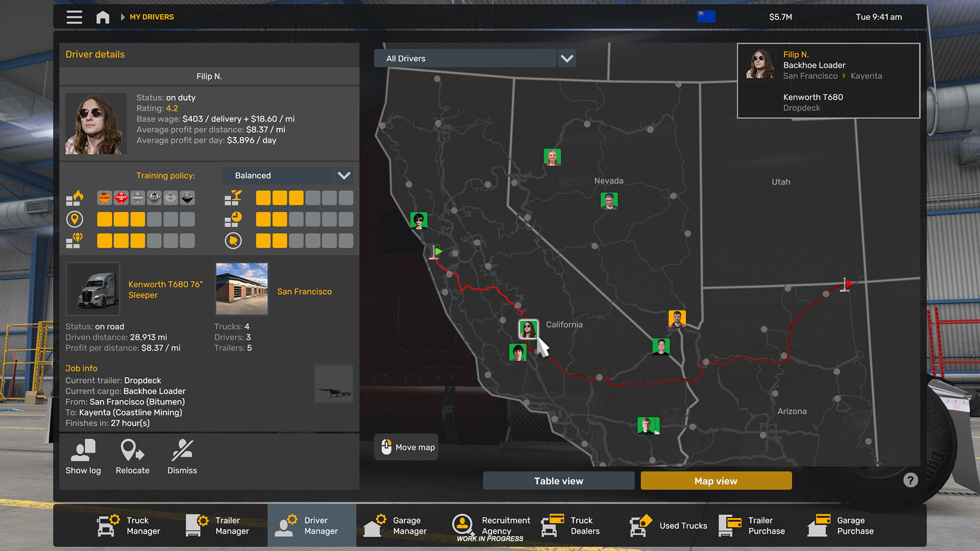Click the California state label
Image resolution: width=980 pixels, height=551 pixels.
tap(564, 324)
